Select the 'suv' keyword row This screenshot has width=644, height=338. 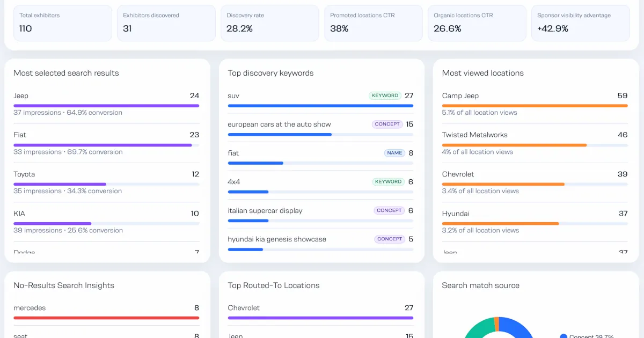click(x=320, y=99)
